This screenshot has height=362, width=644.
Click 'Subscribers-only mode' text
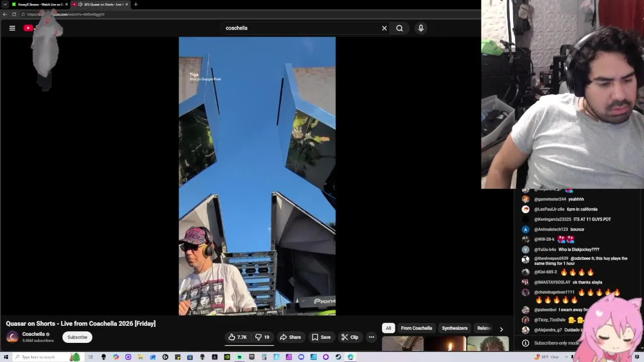pos(556,343)
